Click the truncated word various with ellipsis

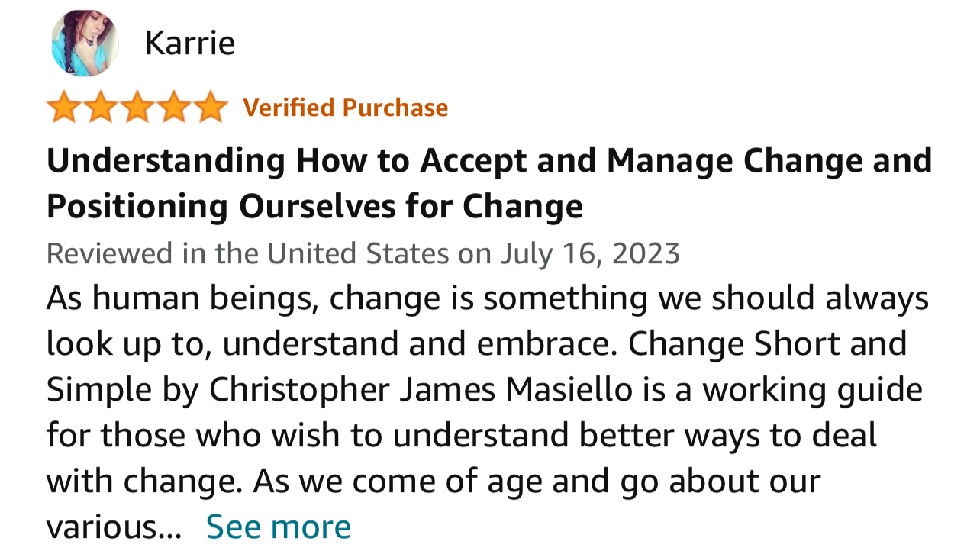(114, 527)
